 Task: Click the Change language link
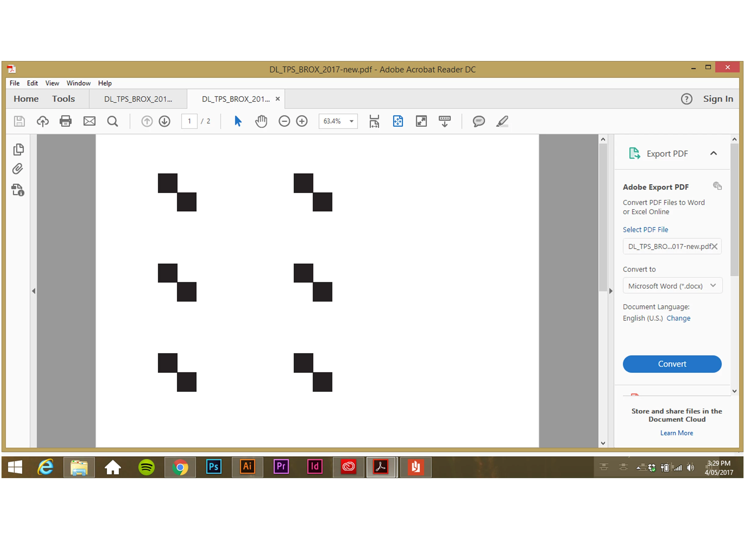click(x=678, y=318)
